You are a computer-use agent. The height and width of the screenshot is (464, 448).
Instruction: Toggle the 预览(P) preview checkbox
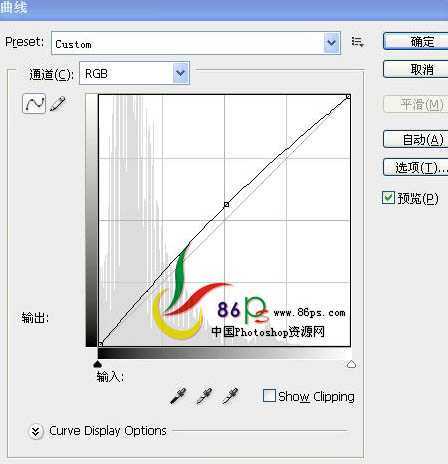pyautogui.click(x=388, y=198)
